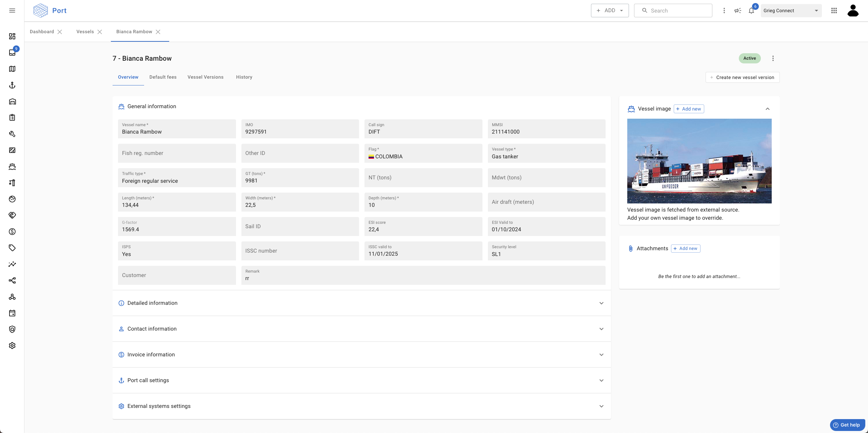The height and width of the screenshot is (433, 868).
Task: Open the apps grid icon
Action: point(834,11)
